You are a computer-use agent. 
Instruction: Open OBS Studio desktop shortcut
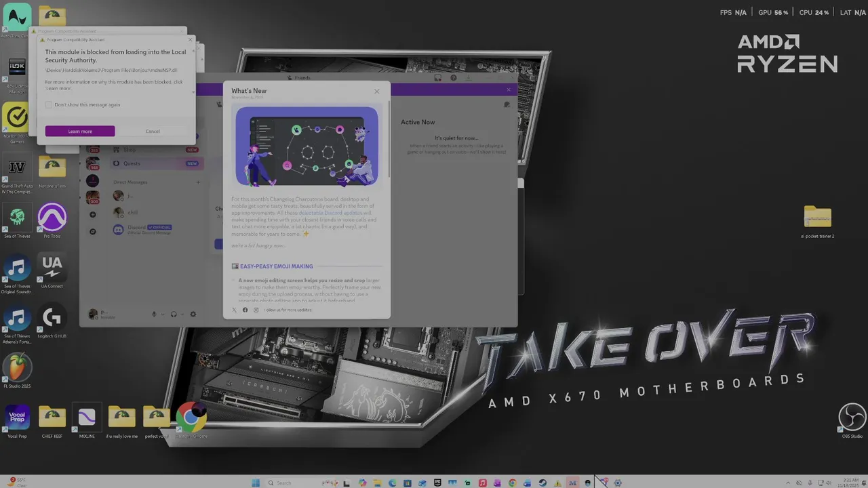coord(852,421)
